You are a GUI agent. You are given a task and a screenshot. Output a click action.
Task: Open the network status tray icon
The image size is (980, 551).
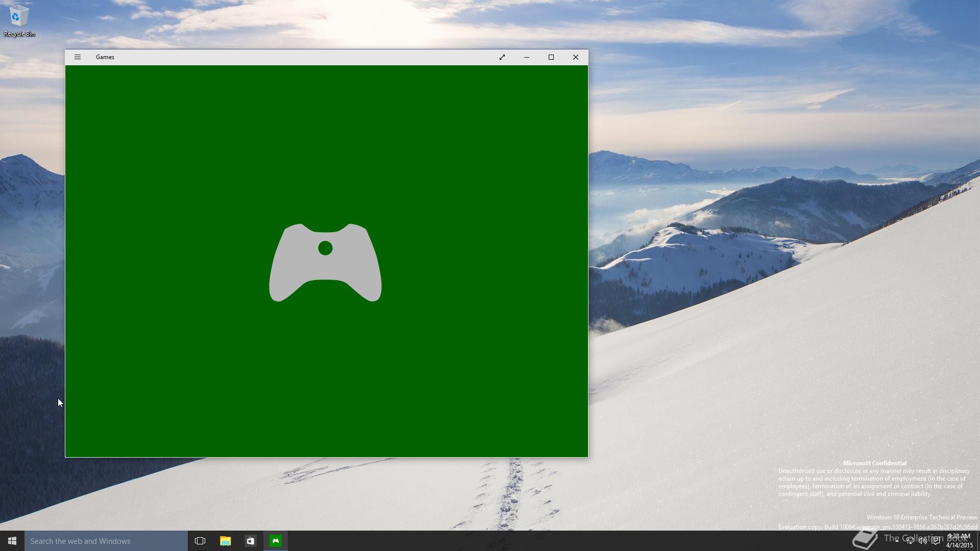coord(910,541)
